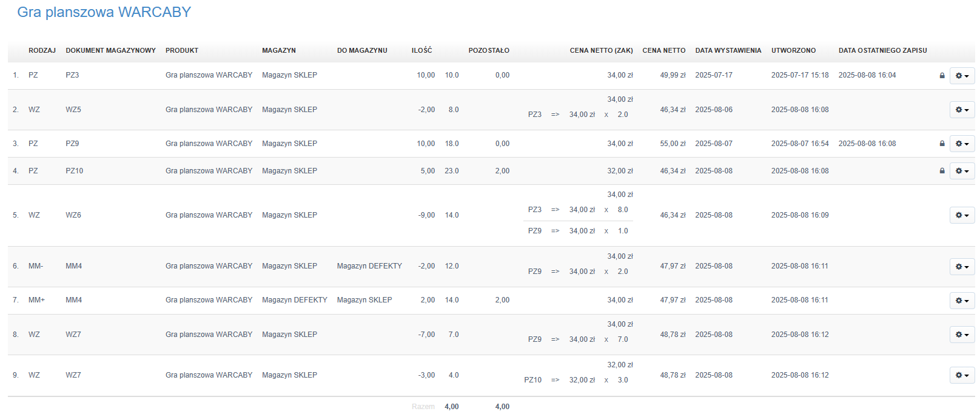Viewport: 980px width, 417px height.
Task: Click the ILOŚĆ column header
Action: click(421, 50)
